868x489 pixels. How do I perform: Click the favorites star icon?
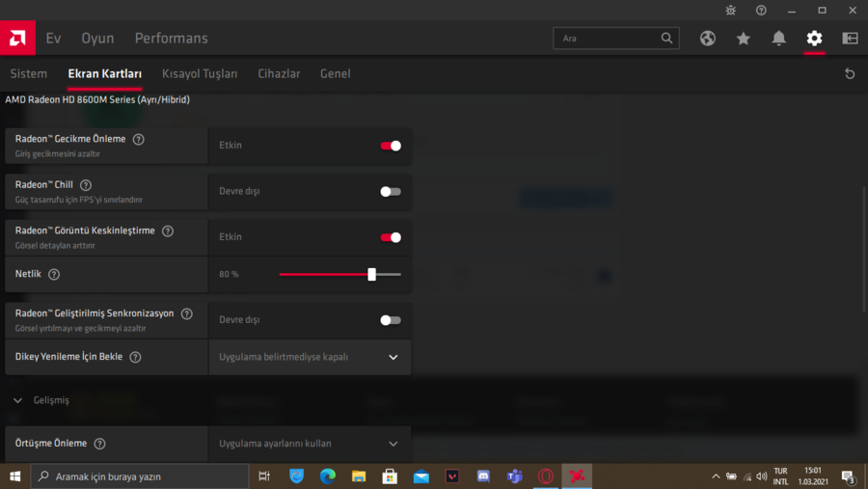click(x=744, y=39)
